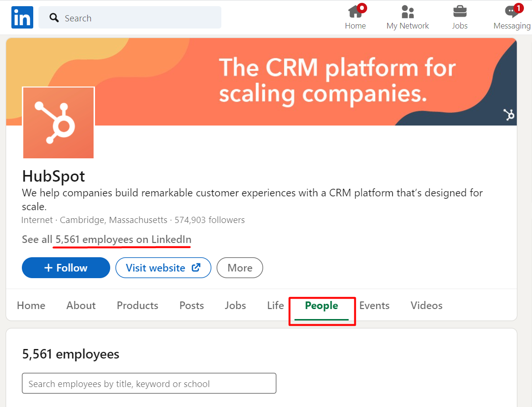Open the More options button

coord(240,268)
